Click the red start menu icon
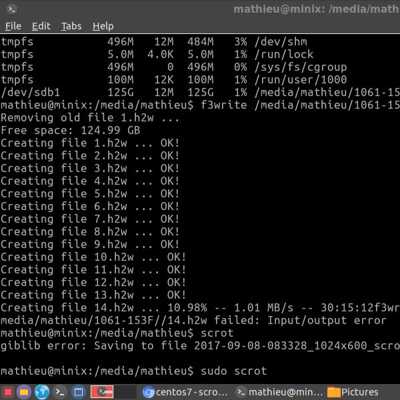400x400 pixels. pos(8,392)
